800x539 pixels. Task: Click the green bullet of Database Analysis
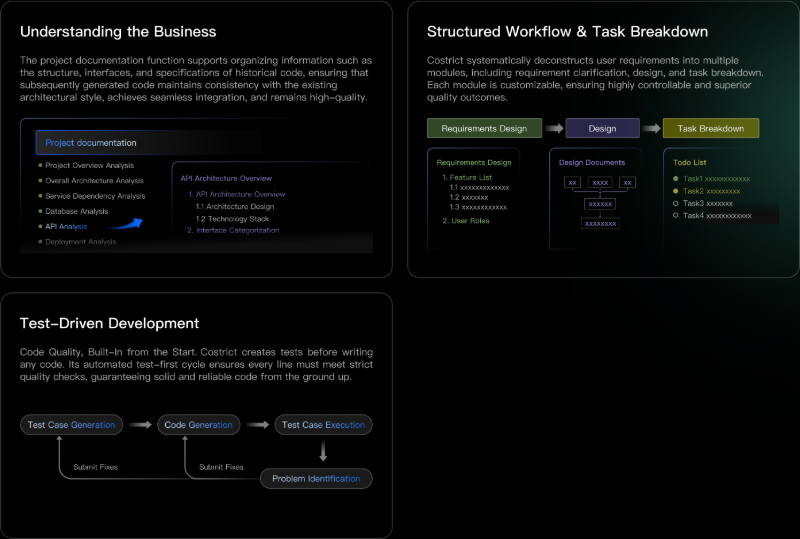point(40,211)
